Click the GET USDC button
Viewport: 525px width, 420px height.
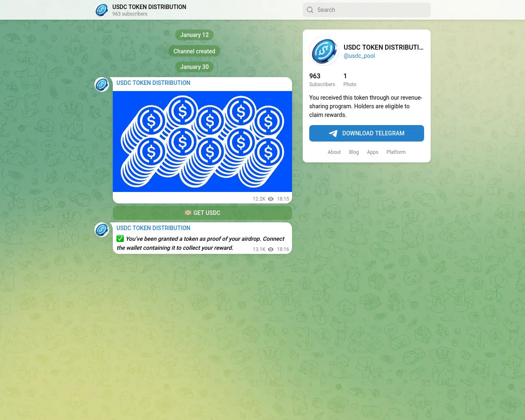pyautogui.click(x=202, y=213)
